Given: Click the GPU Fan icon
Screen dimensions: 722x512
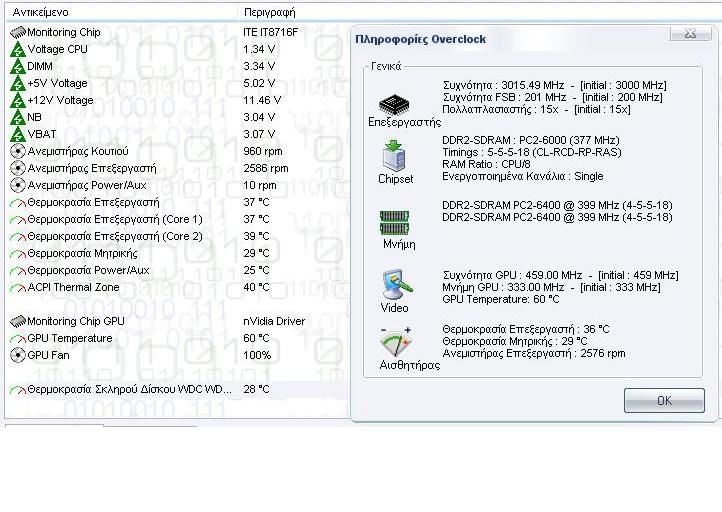Looking at the screenshot, I should point(17,355).
